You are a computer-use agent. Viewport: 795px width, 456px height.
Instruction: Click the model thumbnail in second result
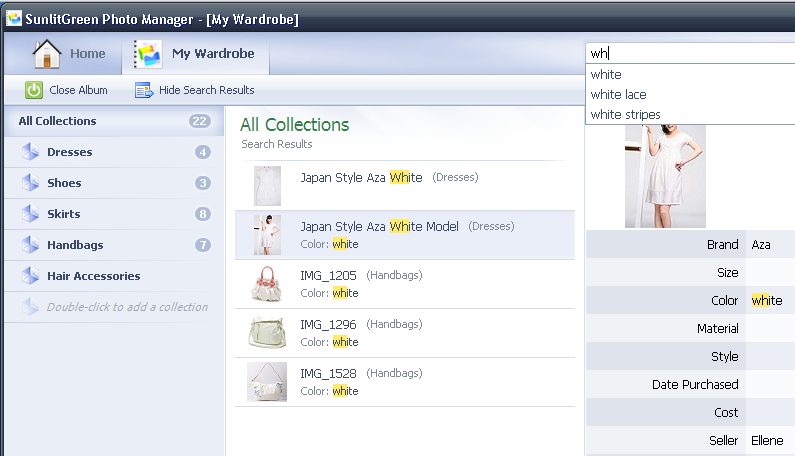pyautogui.click(x=267, y=235)
